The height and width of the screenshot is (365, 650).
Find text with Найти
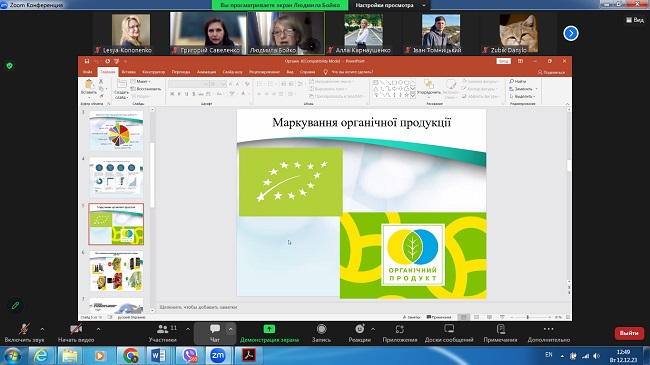(x=517, y=82)
